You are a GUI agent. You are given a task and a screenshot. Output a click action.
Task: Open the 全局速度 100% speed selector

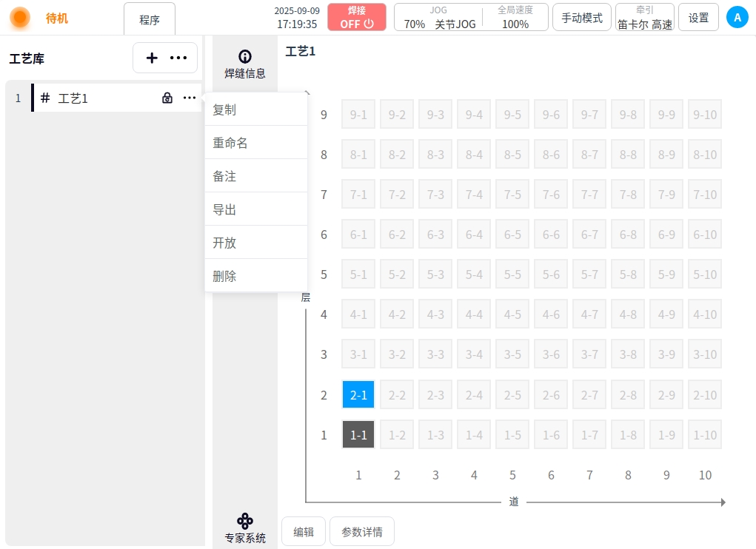click(x=515, y=17)
